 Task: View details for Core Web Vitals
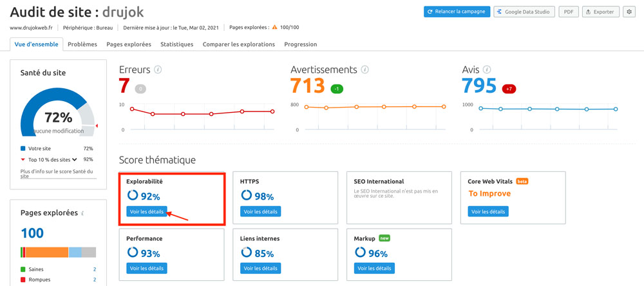point(488,212)
